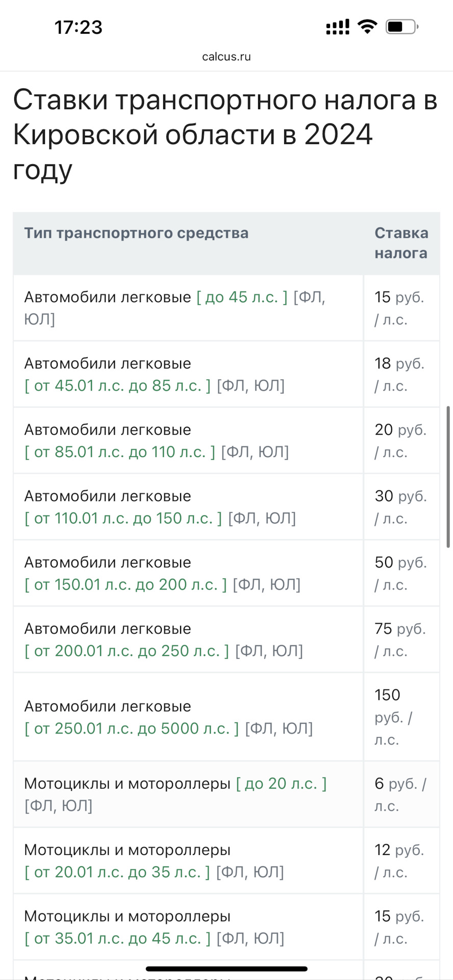Open the "от 200.01 л.с. до 250 л.с." link
This screenshot has width=453, height=980.
tap(127, 651)
